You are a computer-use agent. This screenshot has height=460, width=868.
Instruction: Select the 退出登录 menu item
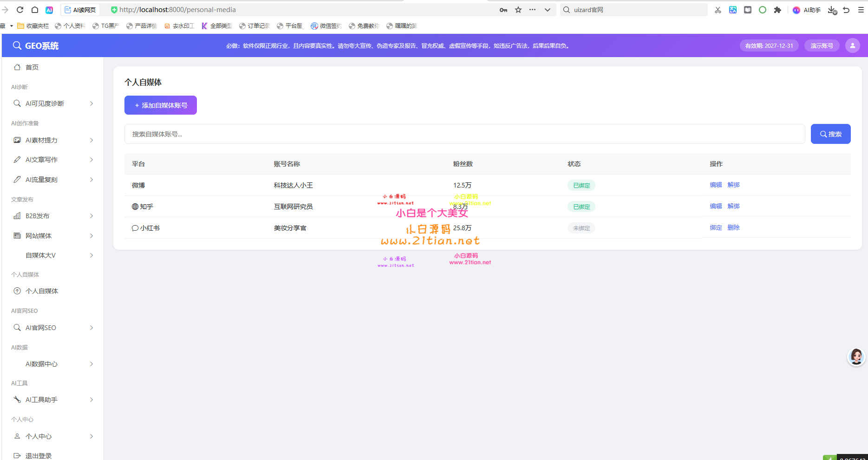click(52, 455)
